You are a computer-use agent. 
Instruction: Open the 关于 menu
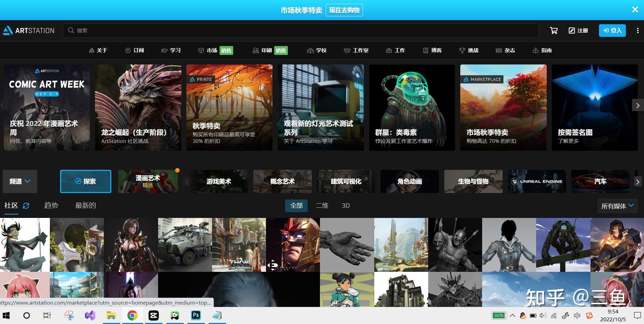tap(98, 50)
